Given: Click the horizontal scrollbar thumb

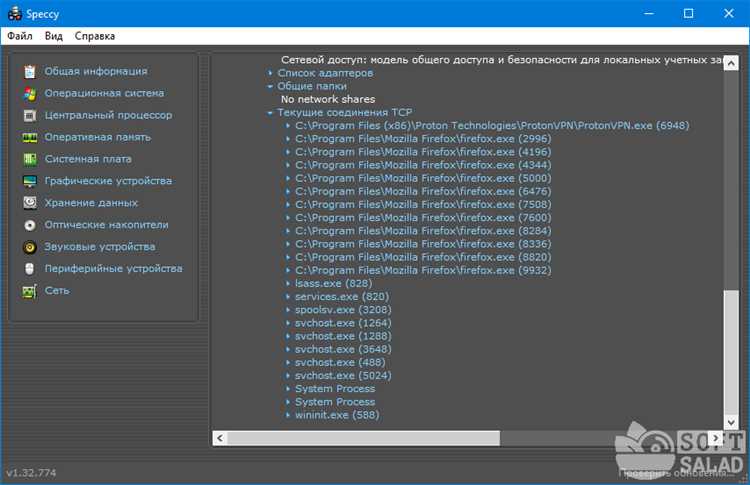Looking at the screenshot, I should [x=364, y=438].
